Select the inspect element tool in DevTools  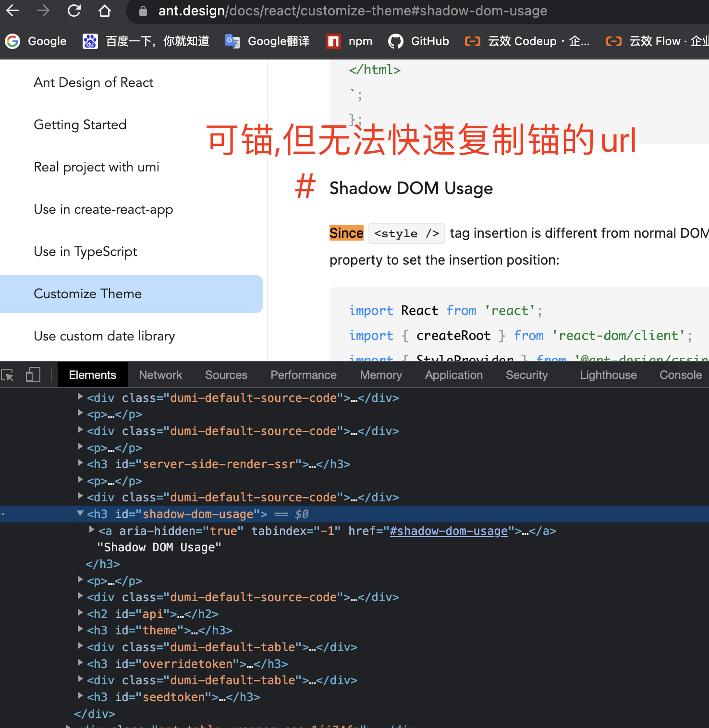[x=8, y=375]
